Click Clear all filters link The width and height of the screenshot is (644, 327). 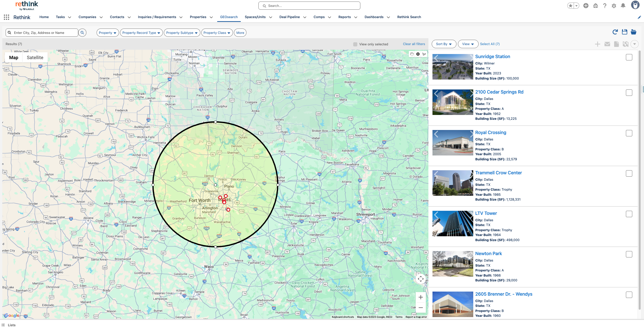[414, 44]
